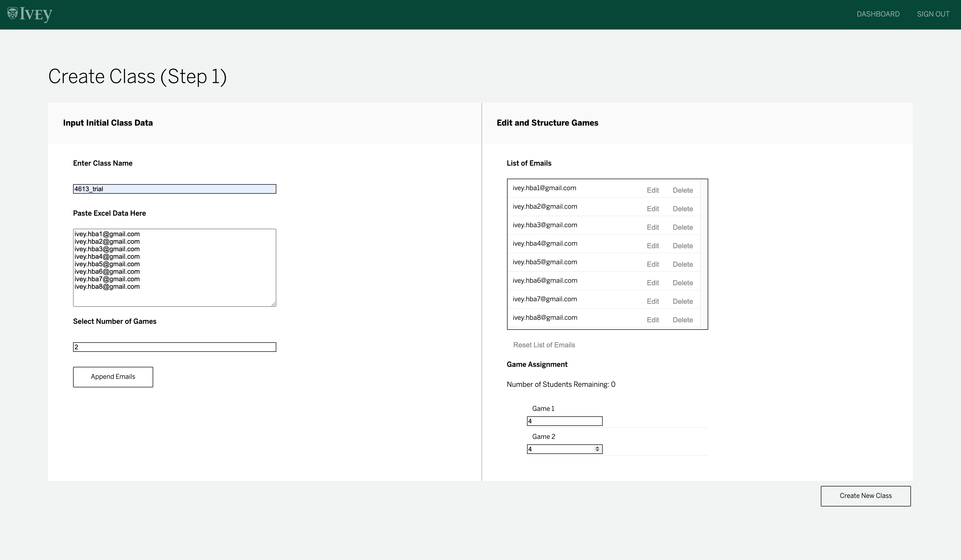Click the email list scrollbar

pos(703,253)
